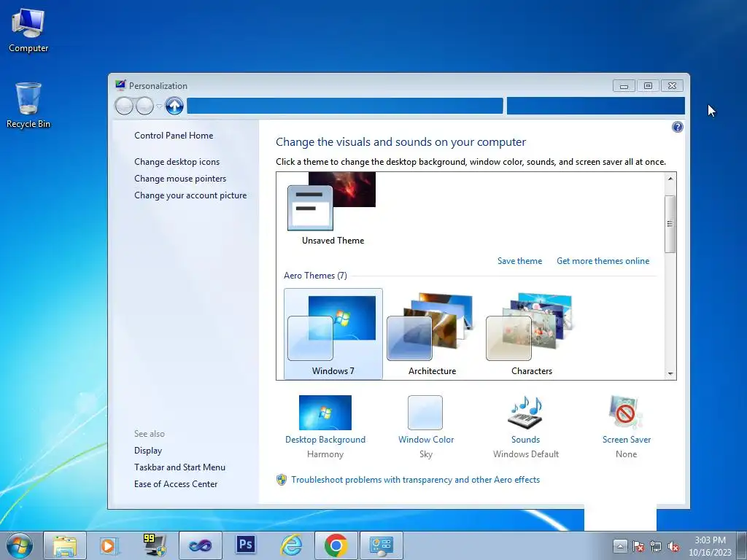Click the address bar field
The width and height of the screenshot is (747, 560).
pos(345,106)
